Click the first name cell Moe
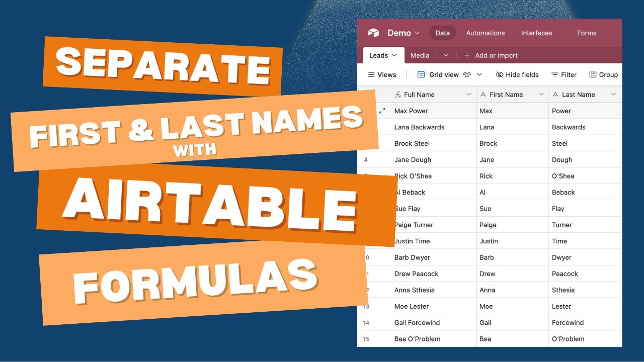 [512, 306]
